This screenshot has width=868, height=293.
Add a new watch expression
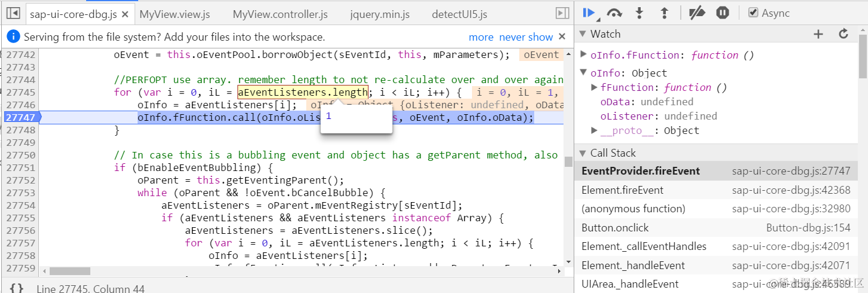click(x=818, y=34)
